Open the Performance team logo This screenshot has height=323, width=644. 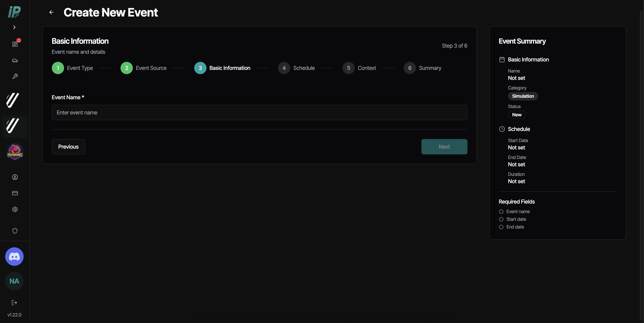point(15,152)
